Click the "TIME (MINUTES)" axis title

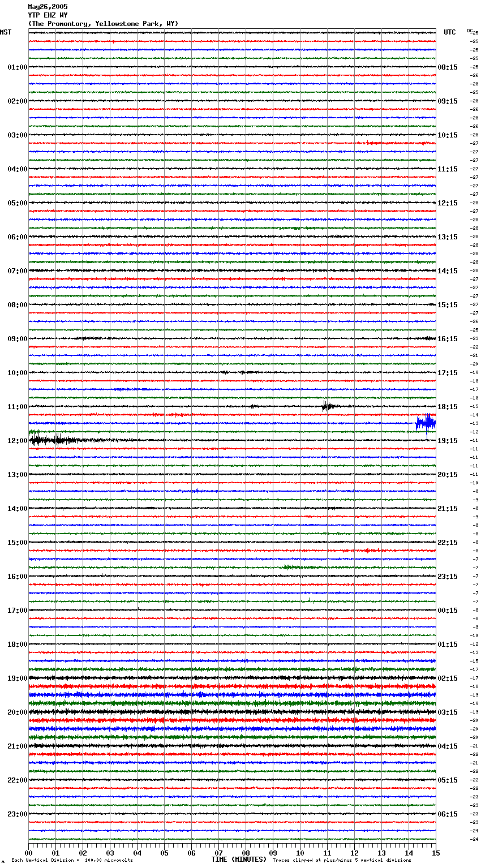point(239,860)
